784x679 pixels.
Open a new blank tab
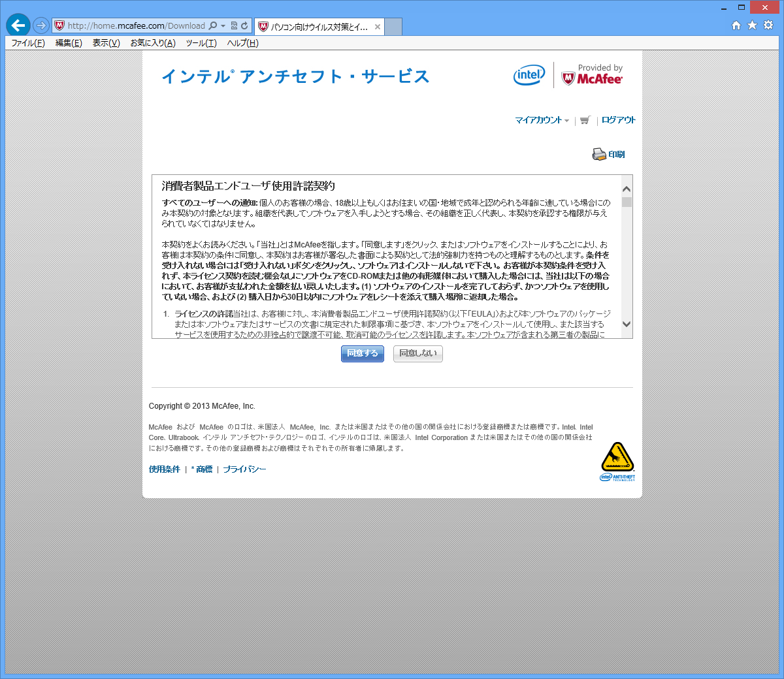coord(393,27)
